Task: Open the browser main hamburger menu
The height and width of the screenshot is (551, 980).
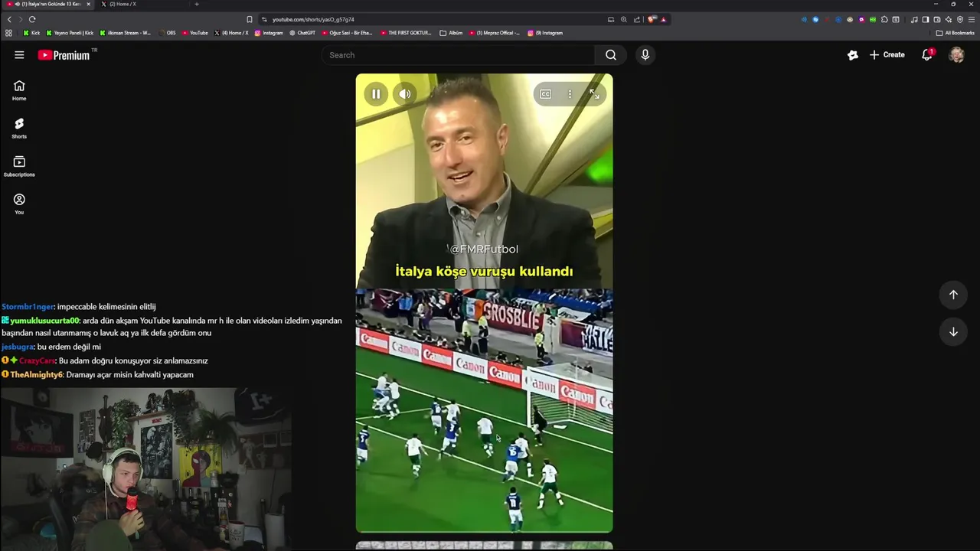Action: [972, 19]
